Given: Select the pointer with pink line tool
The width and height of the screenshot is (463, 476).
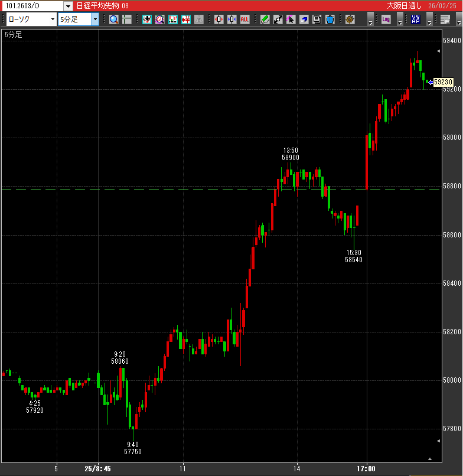Looking at the screenshot, I should pyautogui.click(x=291, y=19).
